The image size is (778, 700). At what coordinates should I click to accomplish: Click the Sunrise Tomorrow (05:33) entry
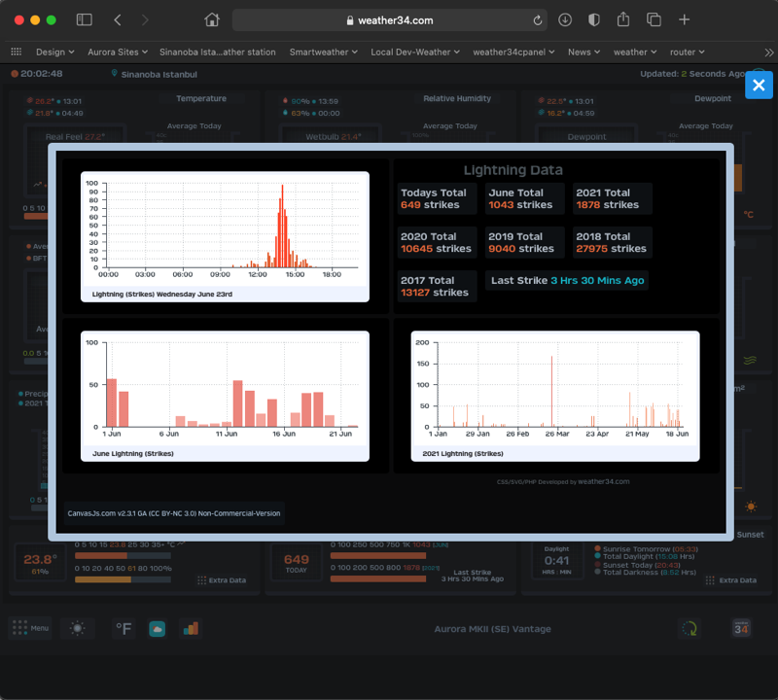tap(647, 549)
